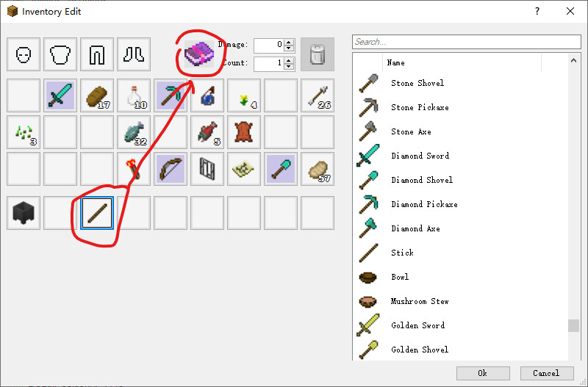Confirm changes with the Ok button
This screenshot has height=387, width=588.
[483, 373]
